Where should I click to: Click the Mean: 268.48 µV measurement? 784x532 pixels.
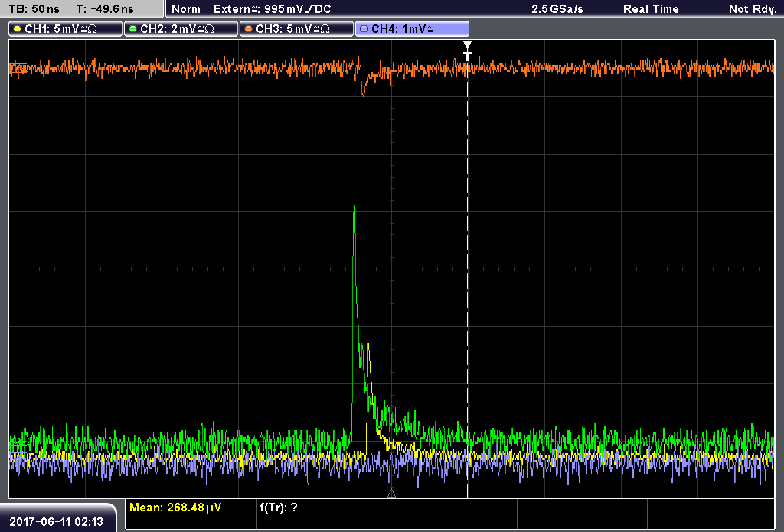tap(175, 508)
